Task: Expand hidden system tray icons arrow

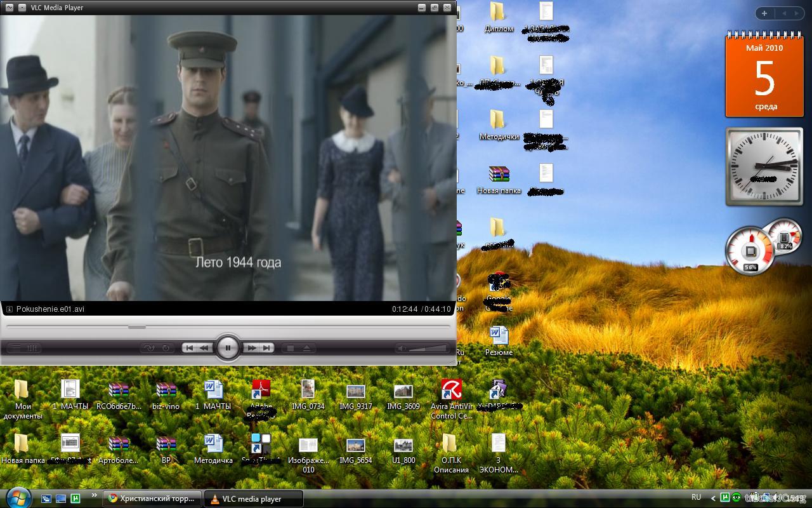Action: [x=713, y=498]
